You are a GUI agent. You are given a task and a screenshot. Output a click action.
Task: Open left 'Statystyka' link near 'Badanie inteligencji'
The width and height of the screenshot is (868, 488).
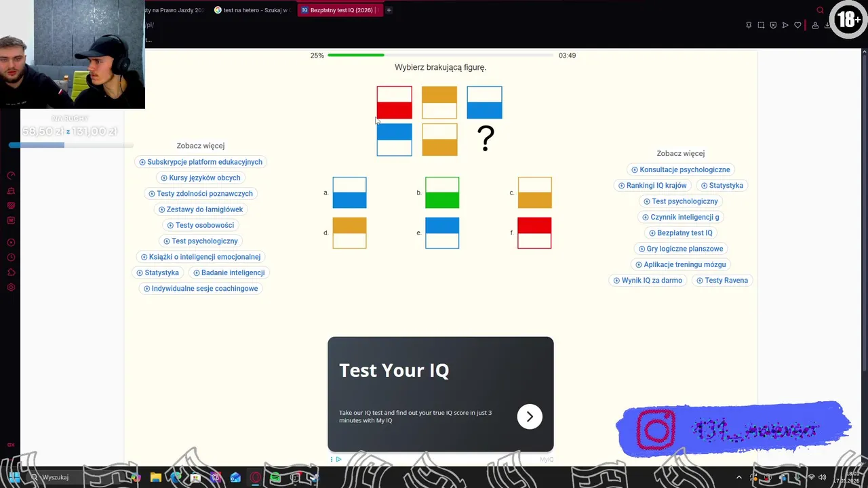157,272
